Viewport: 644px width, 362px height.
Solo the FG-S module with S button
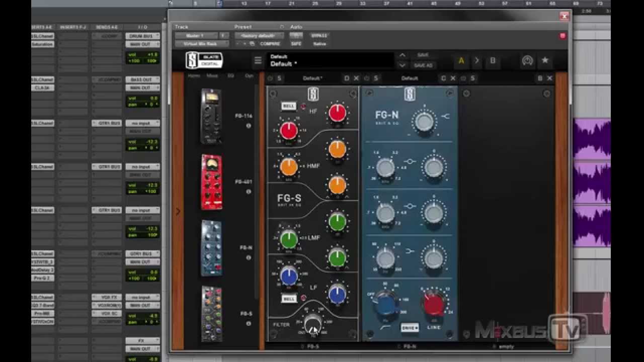coord(279,78)
